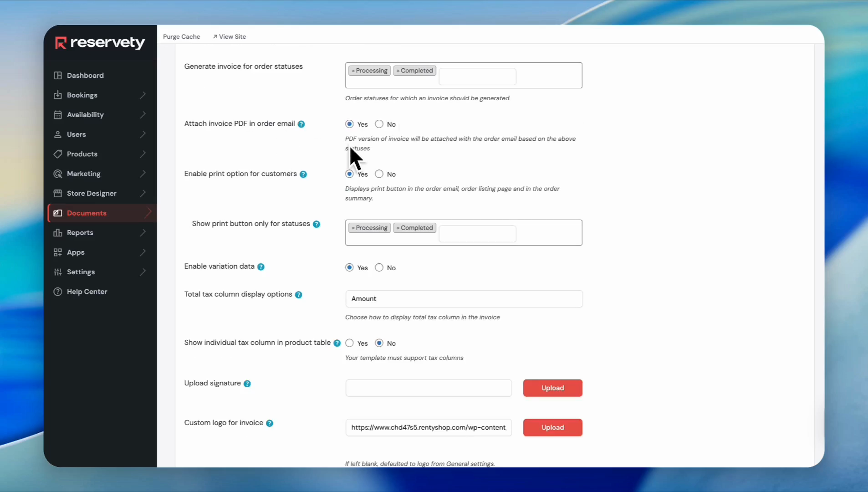Click the Products tag icon
The width and height of the screenshot is (868, 492).
coord(58,154)
